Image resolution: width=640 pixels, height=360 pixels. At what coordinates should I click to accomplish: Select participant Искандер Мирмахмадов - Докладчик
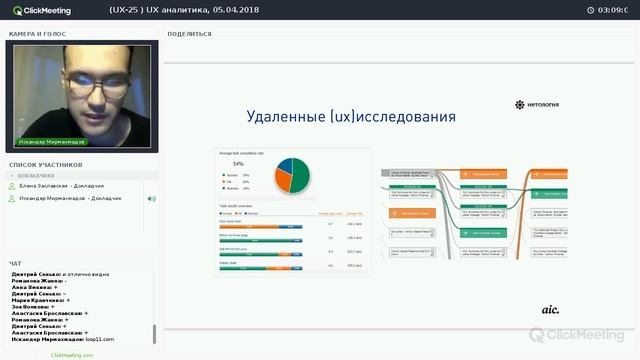[70, 198]
